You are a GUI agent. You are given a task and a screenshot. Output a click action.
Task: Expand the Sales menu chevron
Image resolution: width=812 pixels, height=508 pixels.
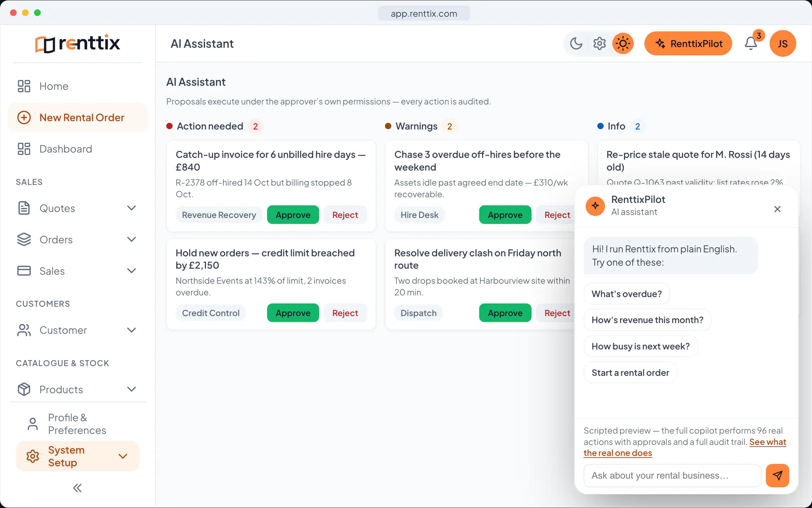[132, 270]
